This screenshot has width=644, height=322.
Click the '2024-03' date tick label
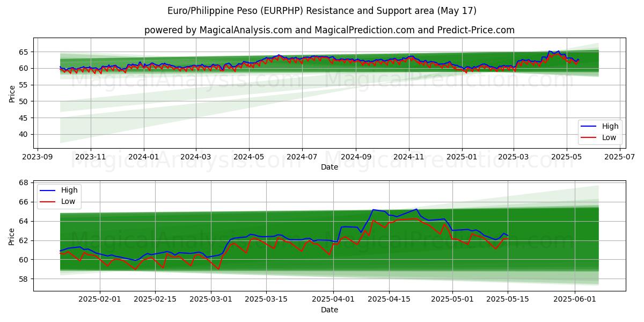click(x=196, y=156)
